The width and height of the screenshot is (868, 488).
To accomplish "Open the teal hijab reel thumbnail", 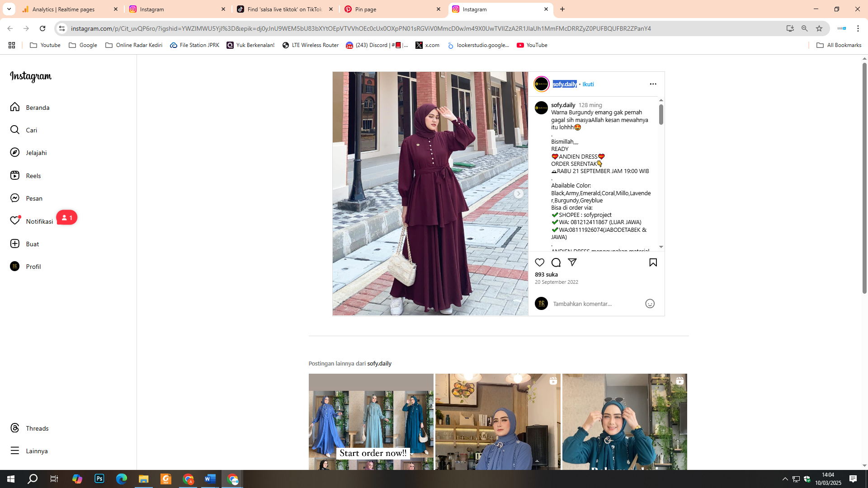I will (x=624, y=422).
